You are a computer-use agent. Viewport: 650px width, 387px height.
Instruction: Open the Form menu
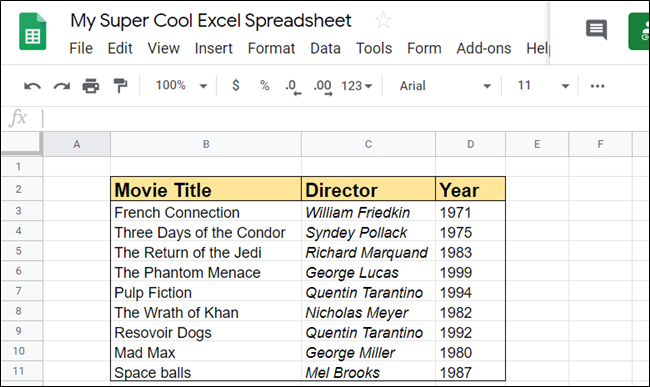424,48
